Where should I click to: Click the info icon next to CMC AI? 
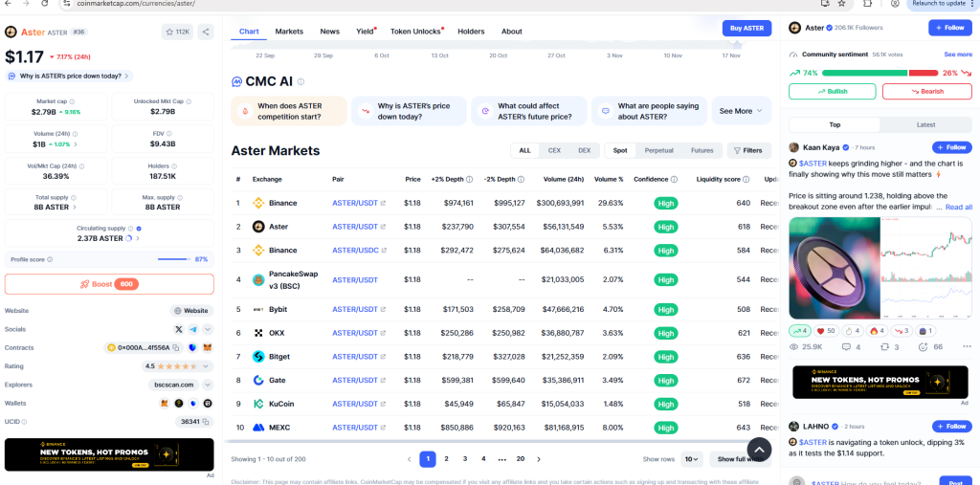click(x=301, y=82)
